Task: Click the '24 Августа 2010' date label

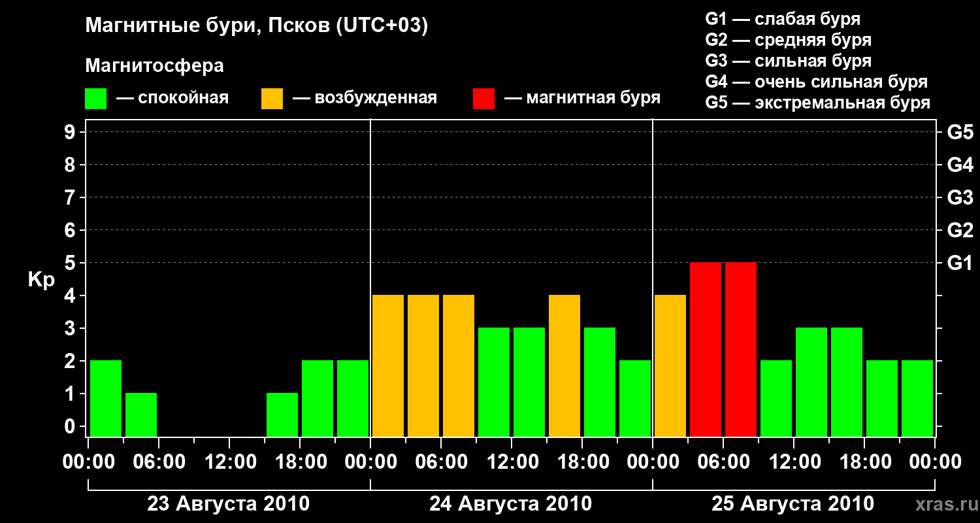Action: pyautogui.click(x=511, y=504)
